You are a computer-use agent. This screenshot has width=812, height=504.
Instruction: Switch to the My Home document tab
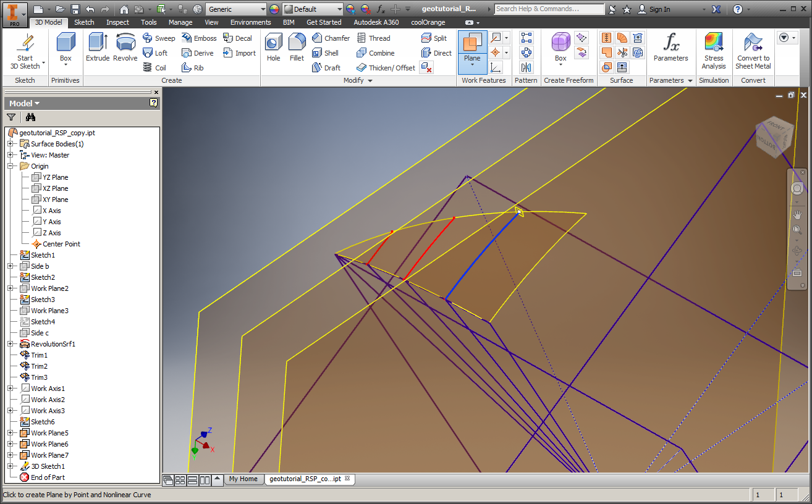(243, 479)
